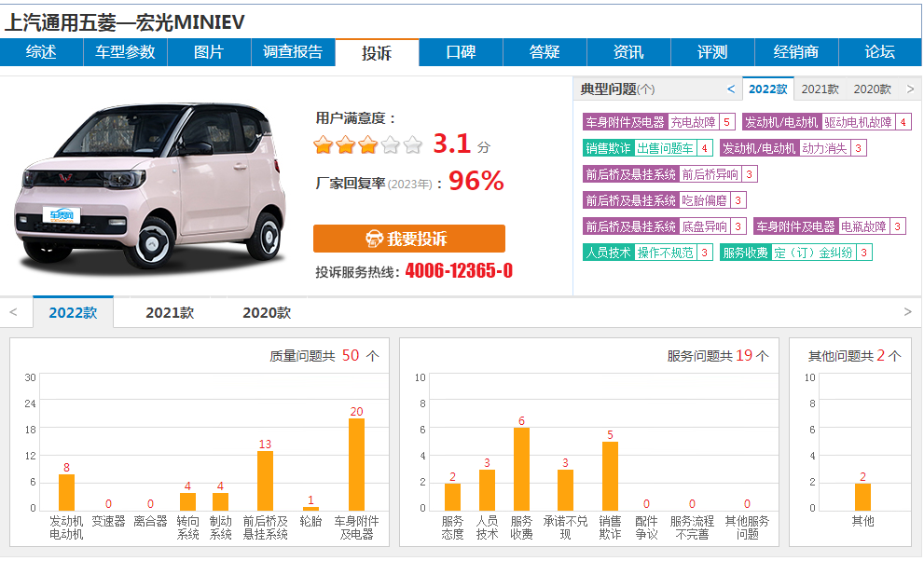924x561 pixels.
Task: Open the 充电故障 problem tag
Action: [x=693, y=122]
